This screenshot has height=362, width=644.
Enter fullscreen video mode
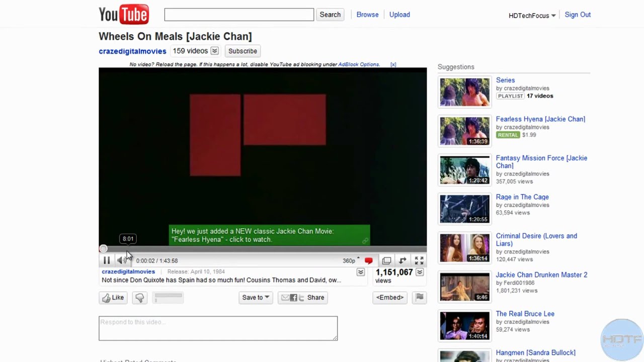pos(419,260)
